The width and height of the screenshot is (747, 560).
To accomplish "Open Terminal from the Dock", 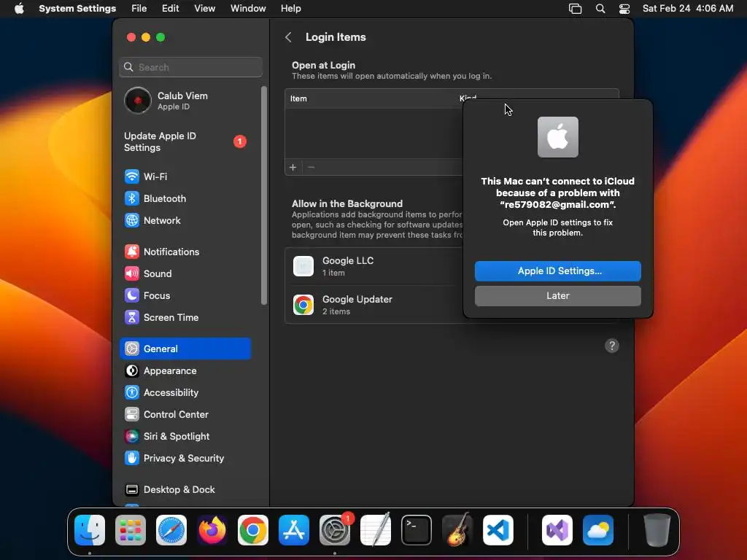I will point(417,530).
